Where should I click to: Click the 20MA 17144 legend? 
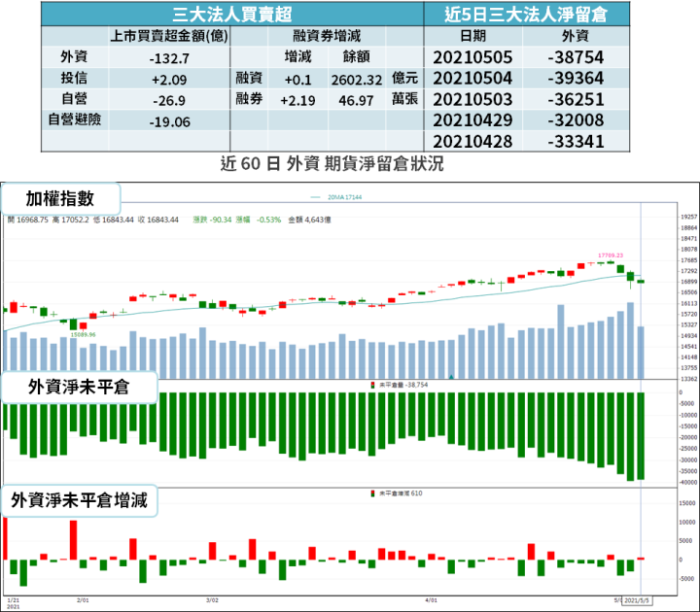(x=336, y=197)
